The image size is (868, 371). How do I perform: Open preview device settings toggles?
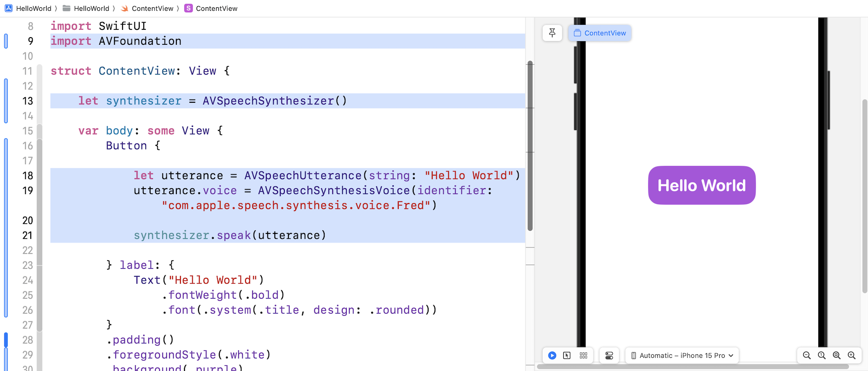tap(609, 356)
